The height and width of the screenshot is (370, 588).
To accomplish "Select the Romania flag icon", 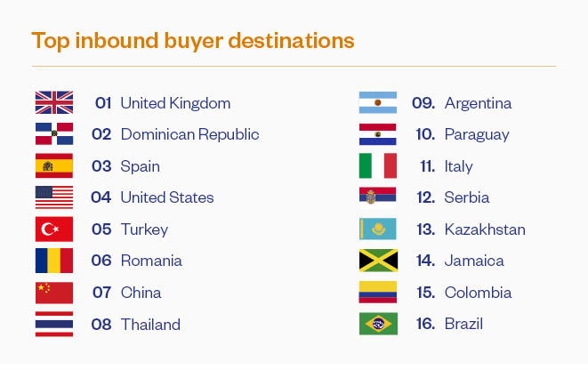I will [x=54, y=261].
